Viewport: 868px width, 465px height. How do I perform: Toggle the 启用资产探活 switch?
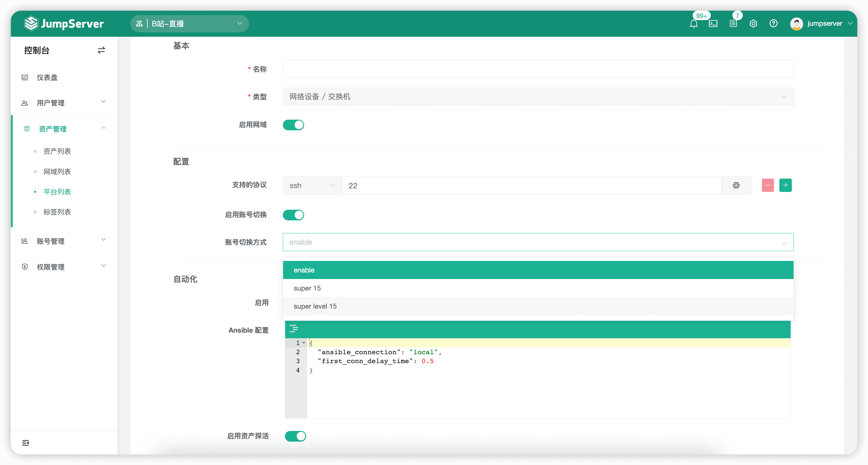click(295, 436)
